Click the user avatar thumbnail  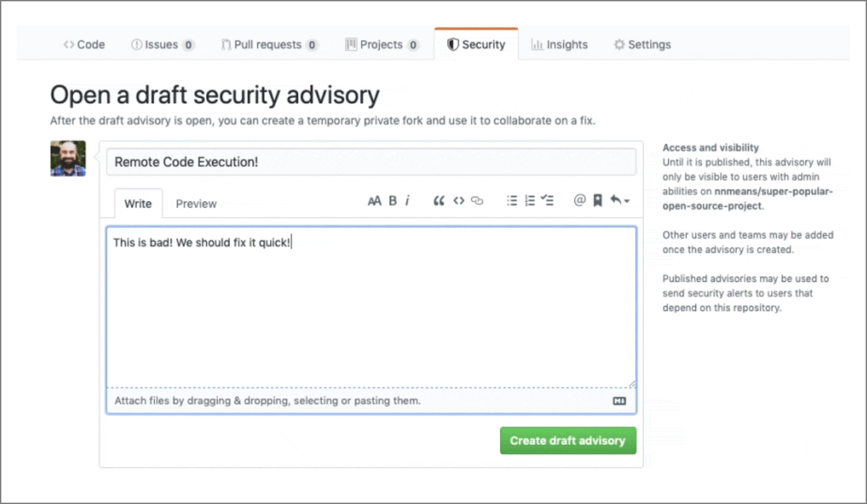pyautogui.click(x=68, y=158)
